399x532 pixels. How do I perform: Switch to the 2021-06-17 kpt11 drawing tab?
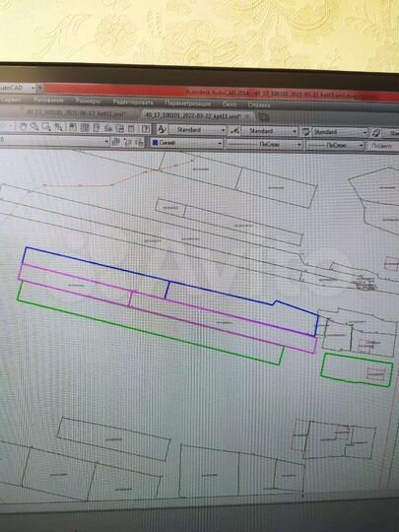[75, 113]
